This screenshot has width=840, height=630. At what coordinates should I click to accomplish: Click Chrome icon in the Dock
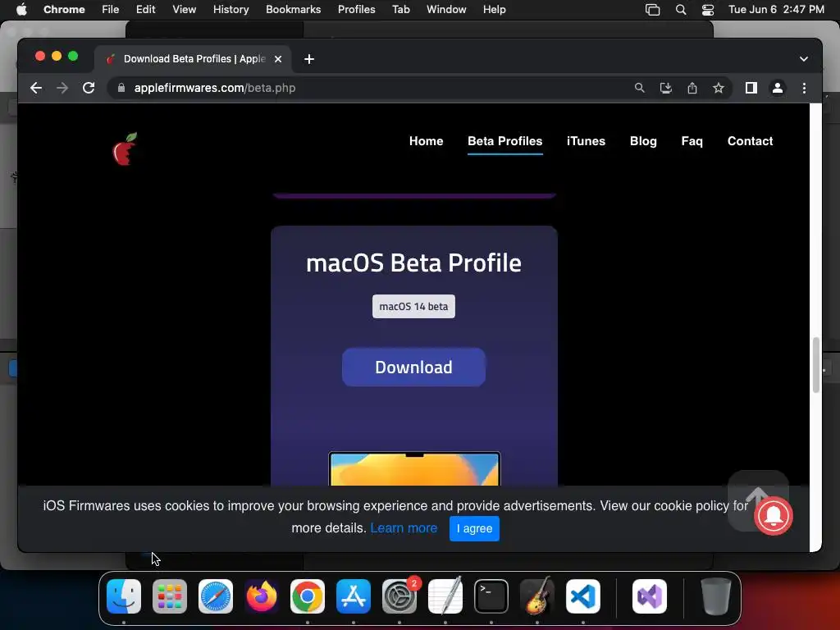308,596
